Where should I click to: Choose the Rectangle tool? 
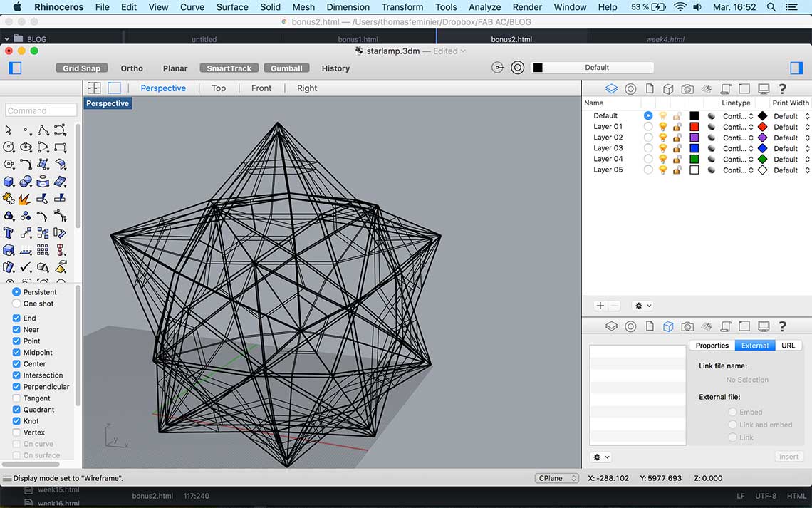coord(60,147)
